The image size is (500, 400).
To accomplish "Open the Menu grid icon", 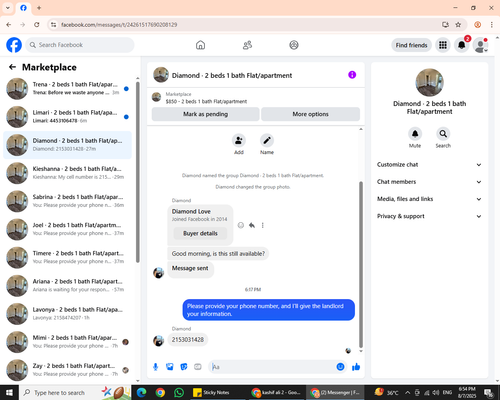I will [443, 45].
